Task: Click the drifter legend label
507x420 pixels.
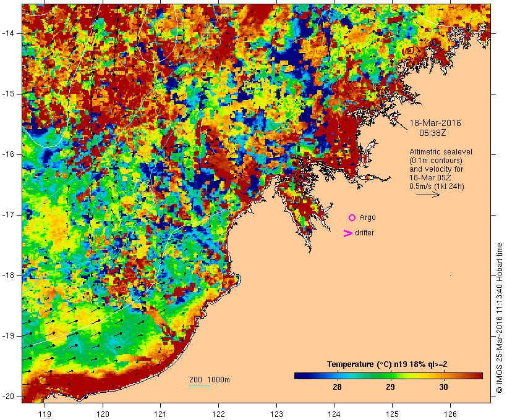Action: [364, 233]
